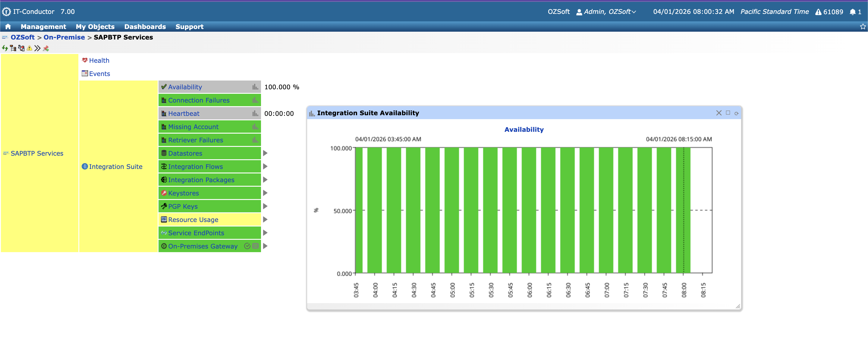Click the yellow warning alerts toolbar icon
868x339 pixels.
click(30, 48)
